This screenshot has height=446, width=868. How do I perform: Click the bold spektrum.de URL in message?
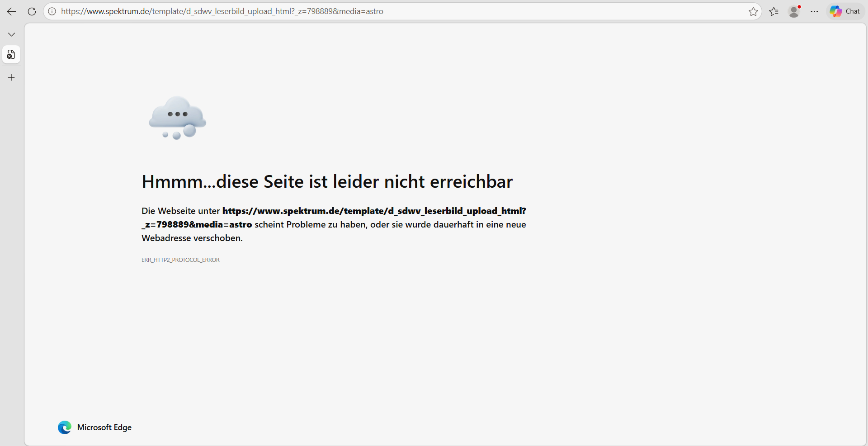coord(334,218)
